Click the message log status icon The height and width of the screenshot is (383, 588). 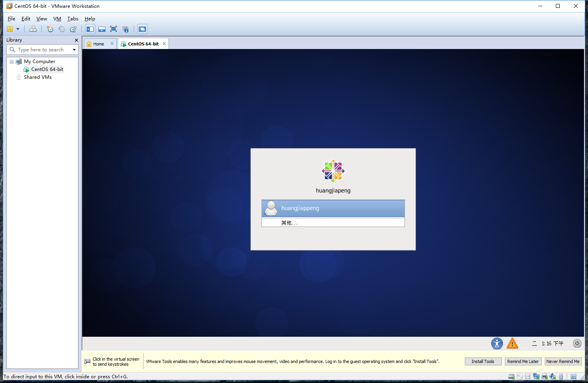click(x=573, y=377)
